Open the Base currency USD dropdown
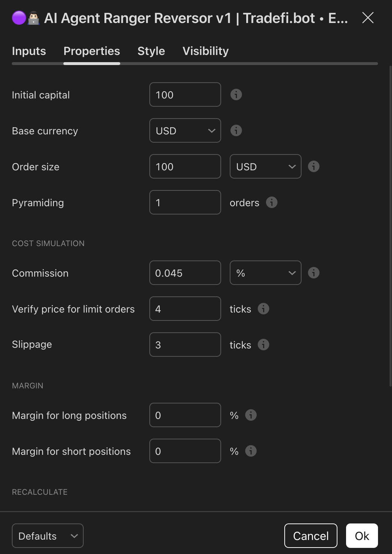 [x=185, y=130]
